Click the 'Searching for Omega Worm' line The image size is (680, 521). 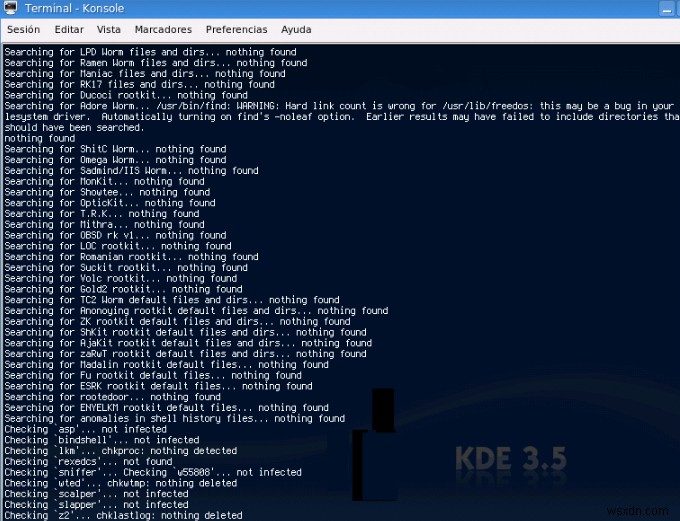(115, 160)
